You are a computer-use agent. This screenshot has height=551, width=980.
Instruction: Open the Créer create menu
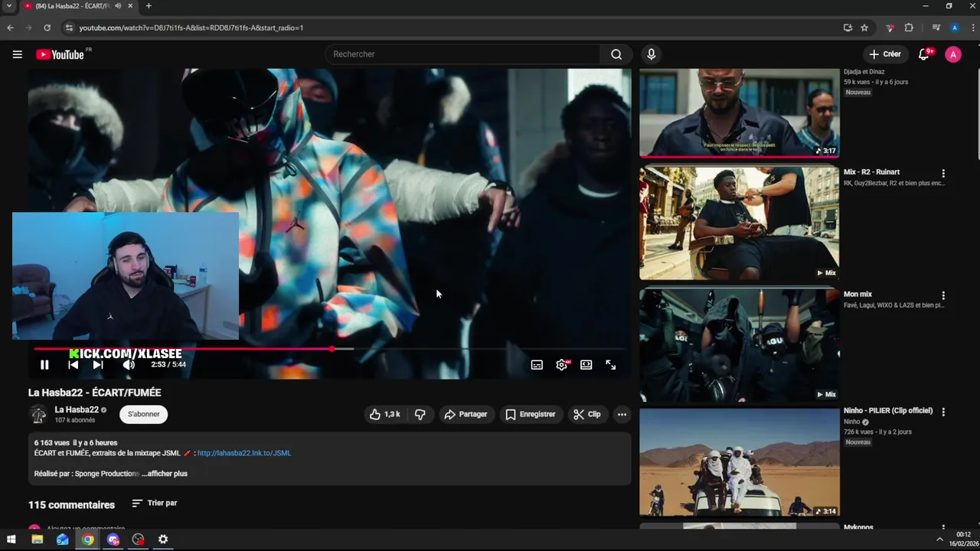(885, 54)
